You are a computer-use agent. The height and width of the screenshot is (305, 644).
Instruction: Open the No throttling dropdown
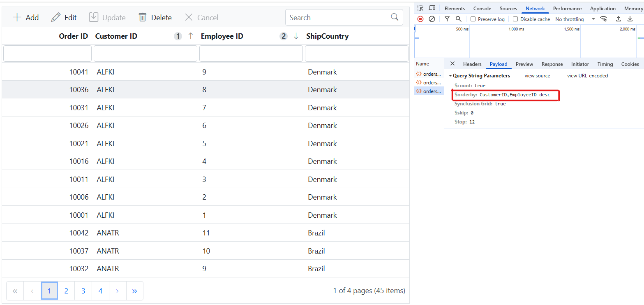571,19
